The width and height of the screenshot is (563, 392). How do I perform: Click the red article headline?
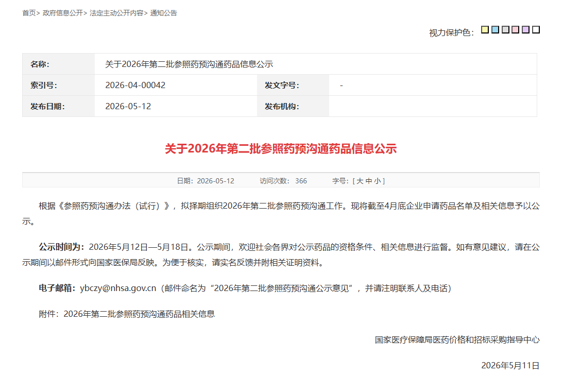tap(281, 149)
